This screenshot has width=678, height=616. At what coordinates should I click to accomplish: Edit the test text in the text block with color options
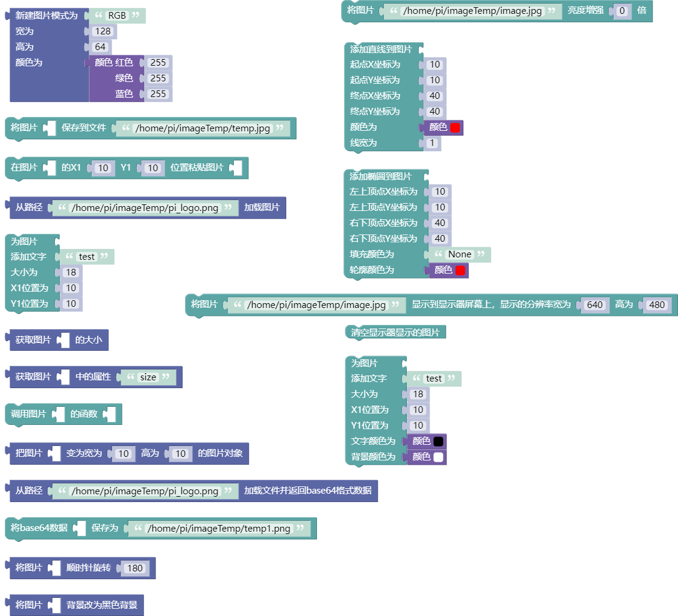click(x=434, y=379)
